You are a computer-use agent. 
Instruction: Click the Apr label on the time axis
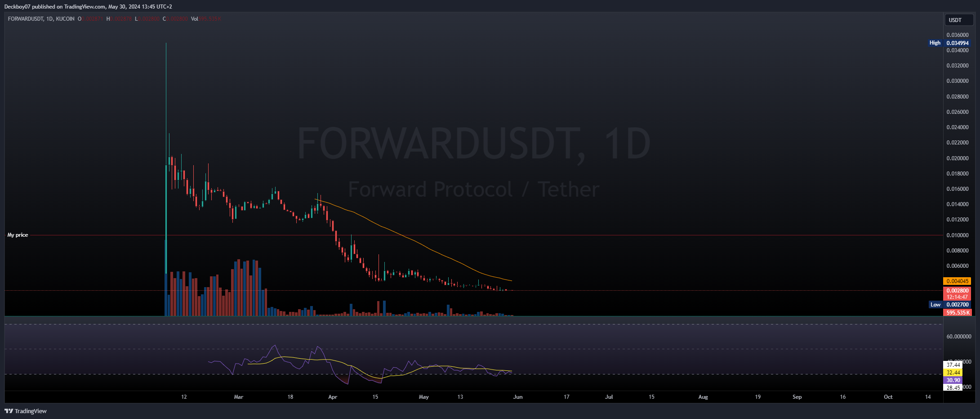tap(333, 397)
